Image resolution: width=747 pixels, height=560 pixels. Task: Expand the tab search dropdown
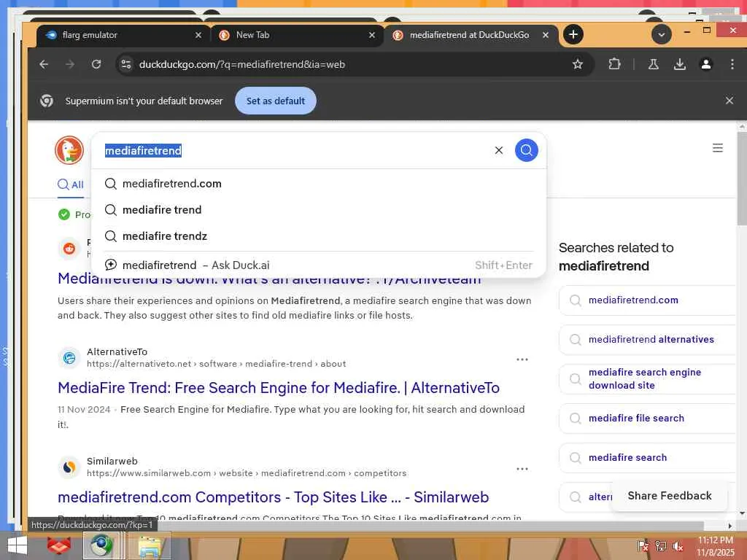(661, 34)
